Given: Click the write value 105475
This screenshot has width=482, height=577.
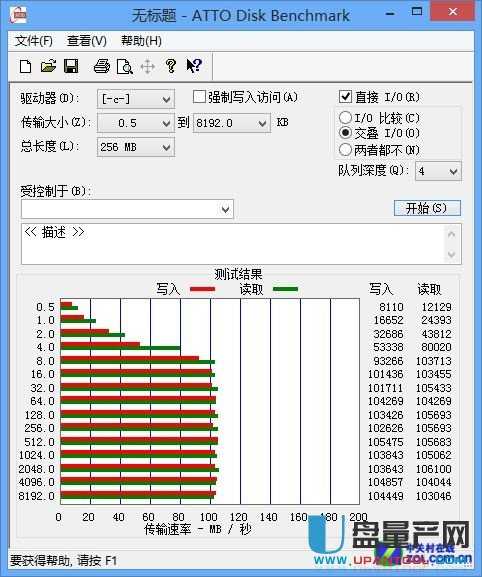Looking at the screenshot, I should pyautogui.click(x=386, y=442).
